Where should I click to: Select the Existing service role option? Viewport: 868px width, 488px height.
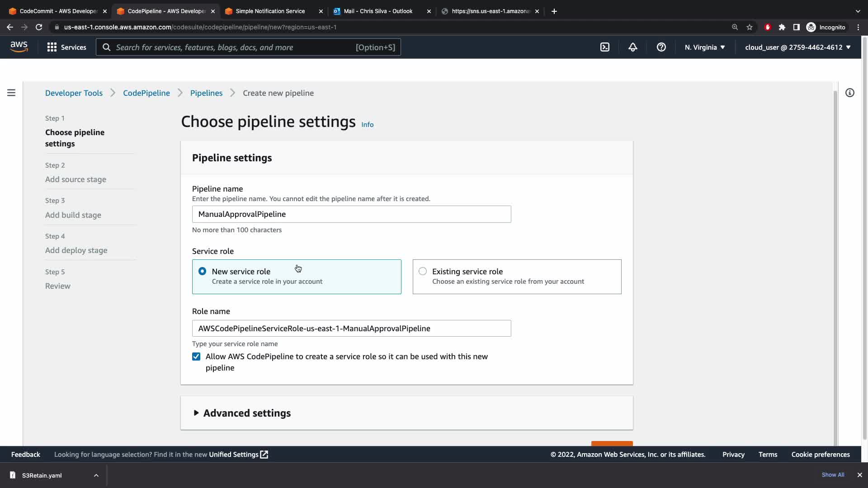tap(422, 271)
